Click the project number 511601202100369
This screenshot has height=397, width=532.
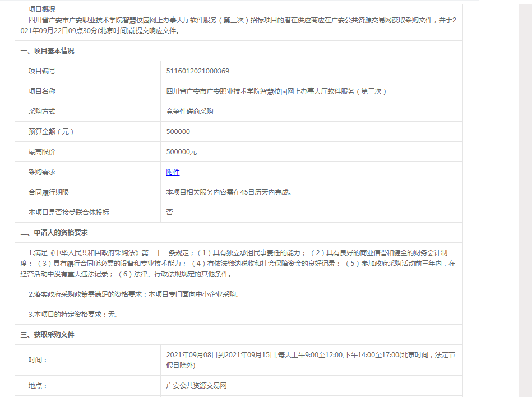point(197,71)
